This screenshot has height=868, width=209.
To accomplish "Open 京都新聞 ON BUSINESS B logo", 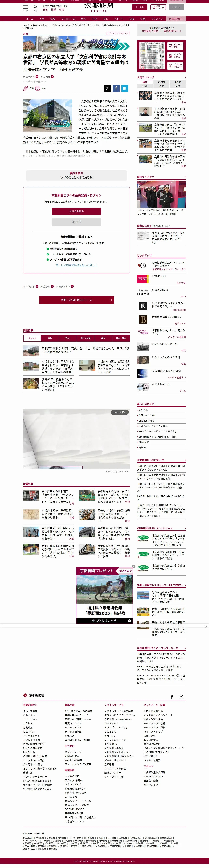I will click(143, 319).
